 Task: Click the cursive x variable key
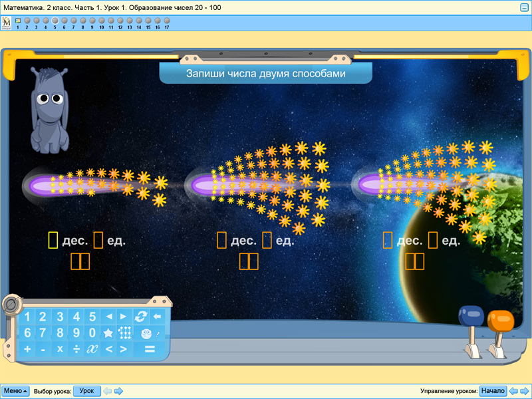pyautogui.click(x=92, y=349)
